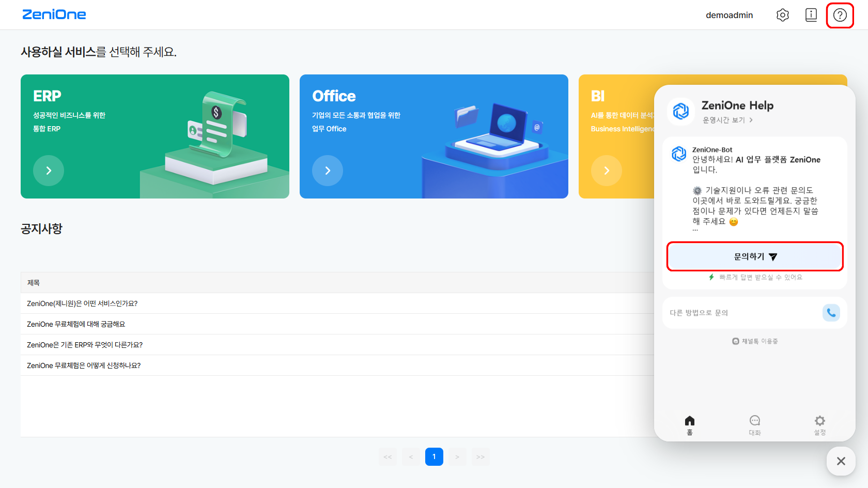
Task: Click the 문의하기 button
Action: pos(755,256)
